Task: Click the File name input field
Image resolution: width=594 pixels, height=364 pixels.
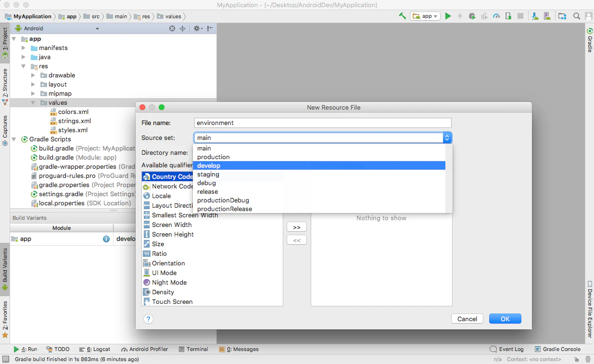Action: pyautogui.click(x=323, y=123)
